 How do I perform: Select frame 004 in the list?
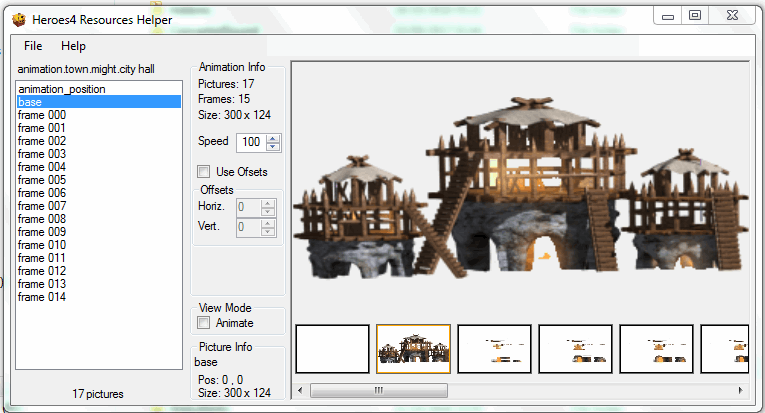(99, 167)
